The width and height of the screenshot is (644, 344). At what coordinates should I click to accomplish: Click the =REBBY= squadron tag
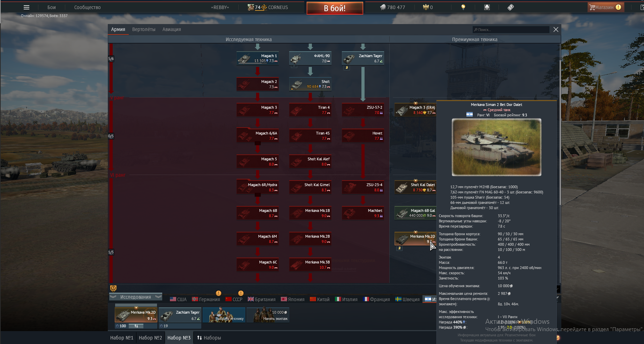click(x=220, y=7)
